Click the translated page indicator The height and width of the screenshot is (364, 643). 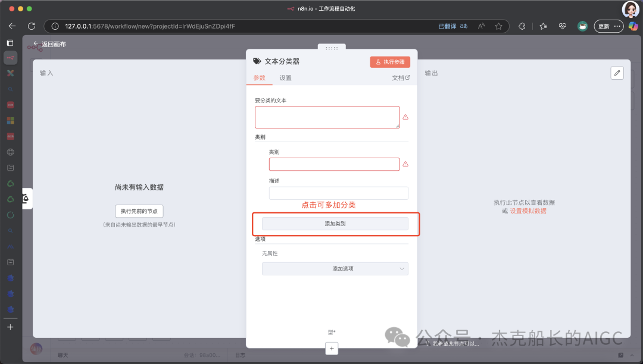click(x=452, y=26)
